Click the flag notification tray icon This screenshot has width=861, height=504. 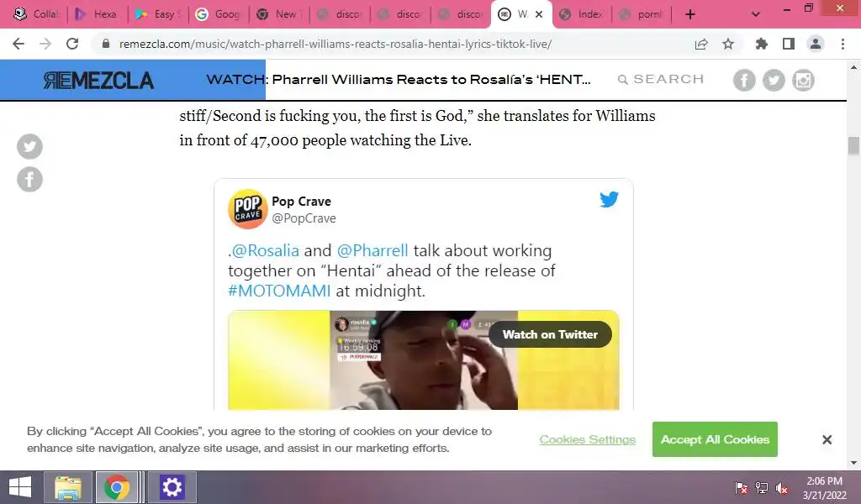click(742, 487)
